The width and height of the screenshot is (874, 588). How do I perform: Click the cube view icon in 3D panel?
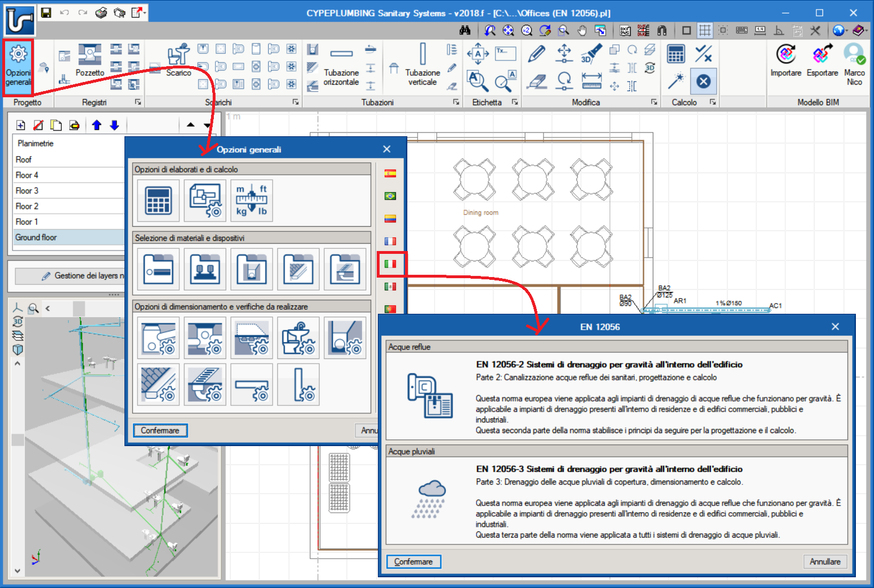(x=18, y=349)
